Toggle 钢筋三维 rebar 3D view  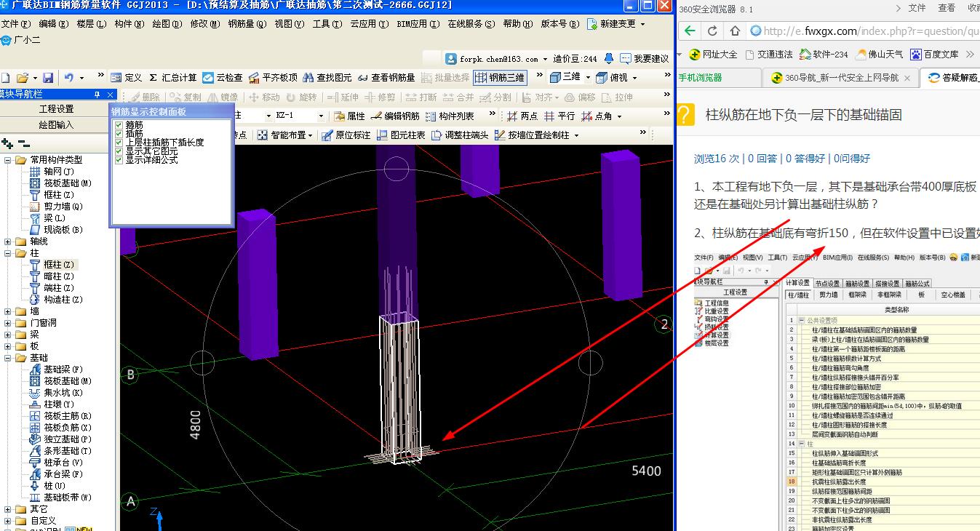tap(500, 78)
